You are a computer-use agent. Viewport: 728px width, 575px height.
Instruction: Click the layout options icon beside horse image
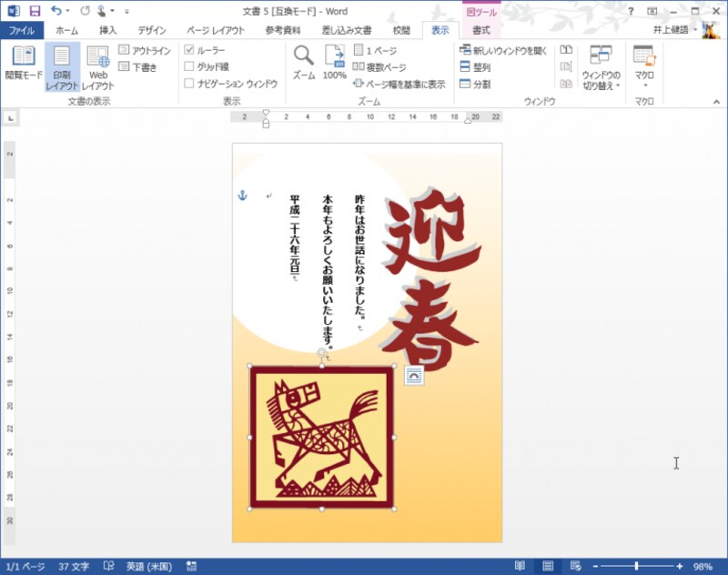413,376
